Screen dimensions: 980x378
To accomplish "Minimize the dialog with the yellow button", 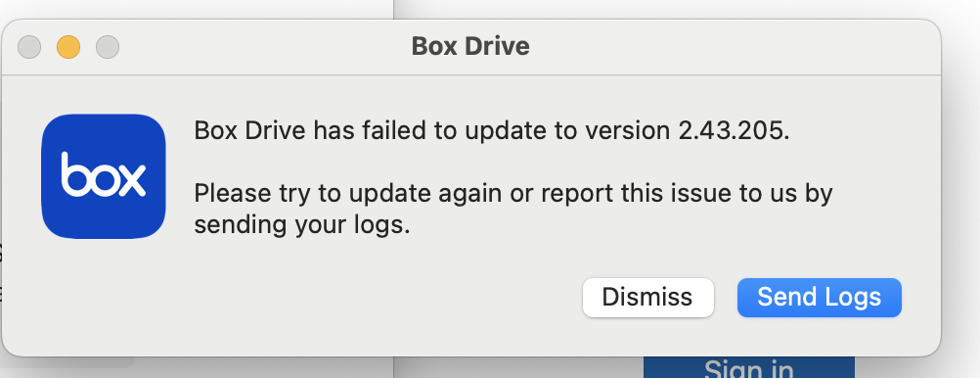I will [68, 47].
